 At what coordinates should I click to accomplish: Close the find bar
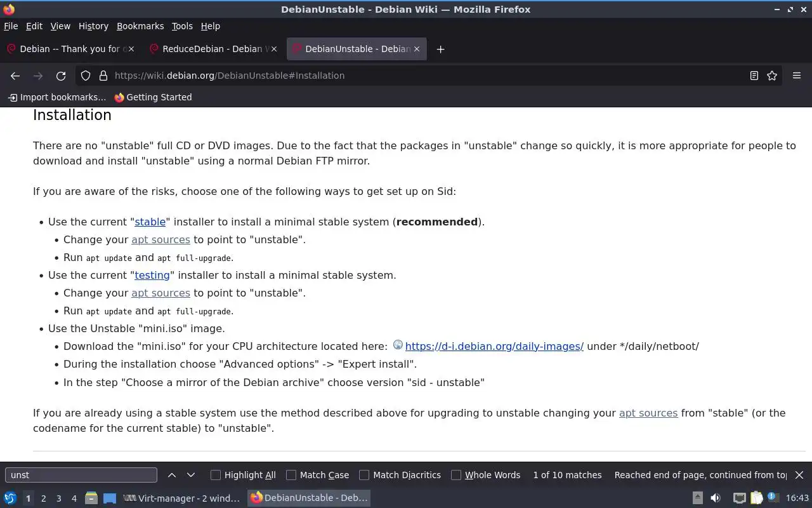tap(799, 475)
